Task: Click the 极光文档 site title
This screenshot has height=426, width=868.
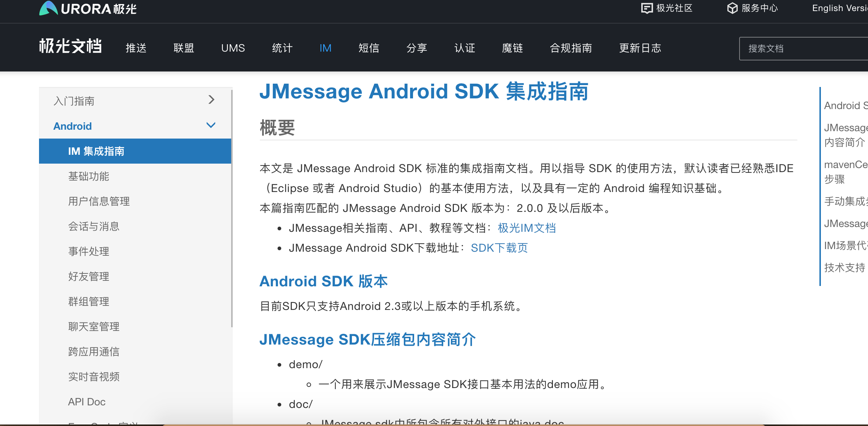Action: tap(70, 46)
